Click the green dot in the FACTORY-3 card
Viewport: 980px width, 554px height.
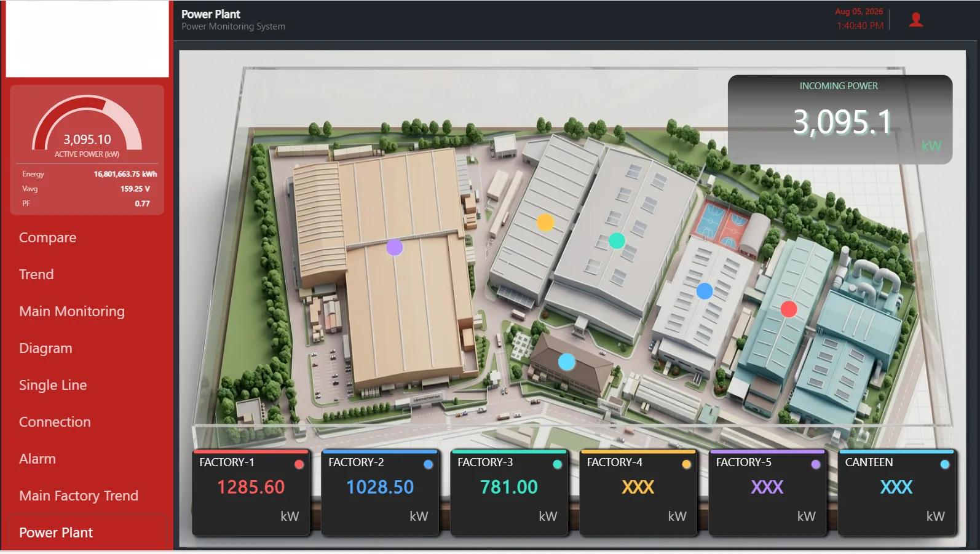coord(558,464)
